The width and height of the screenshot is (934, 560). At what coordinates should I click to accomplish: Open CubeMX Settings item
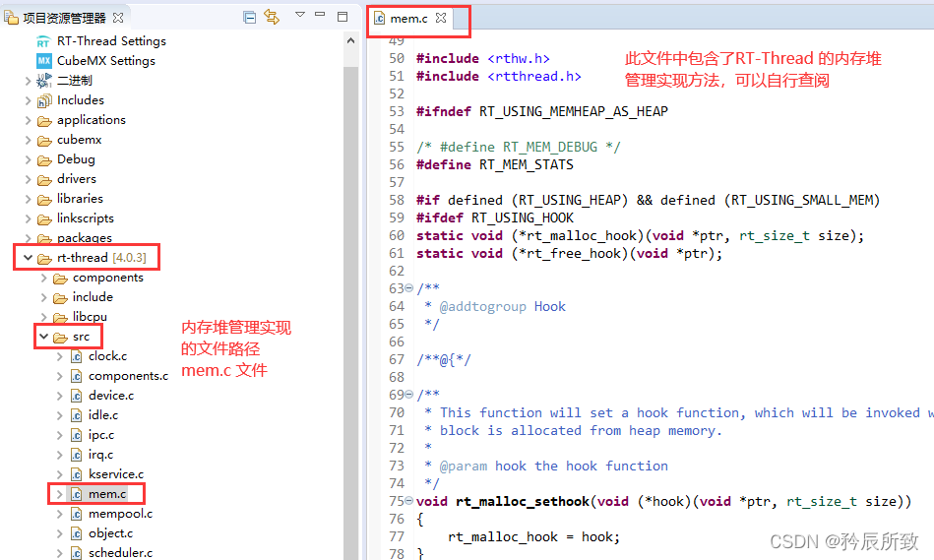[106, 61]
